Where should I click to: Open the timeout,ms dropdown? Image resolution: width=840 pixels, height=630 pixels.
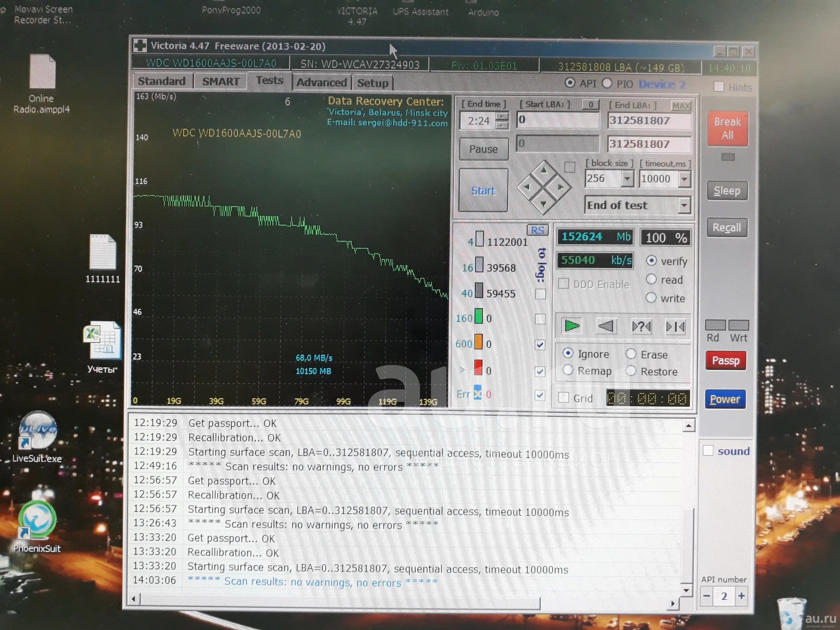click(x=684, y=179)
